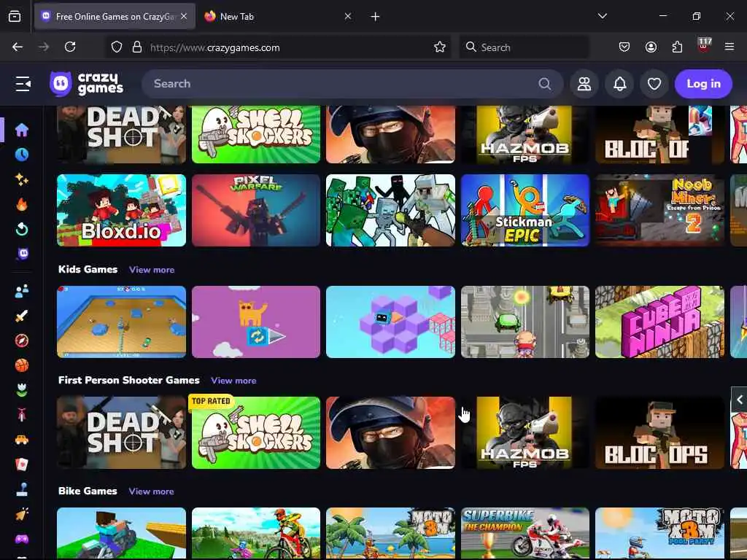Open a new browser tab

[376, 17]
